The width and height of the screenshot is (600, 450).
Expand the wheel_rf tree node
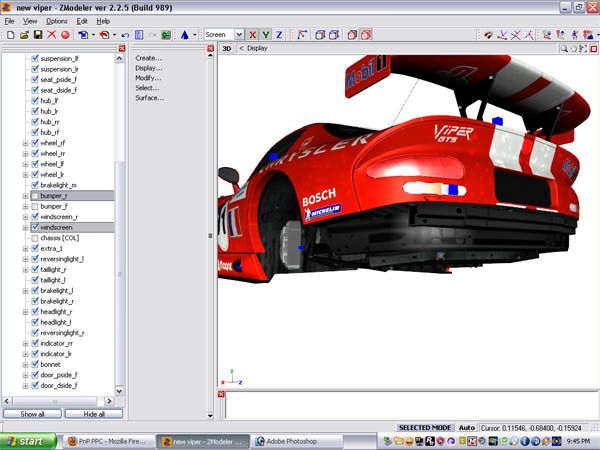(25, 143)
